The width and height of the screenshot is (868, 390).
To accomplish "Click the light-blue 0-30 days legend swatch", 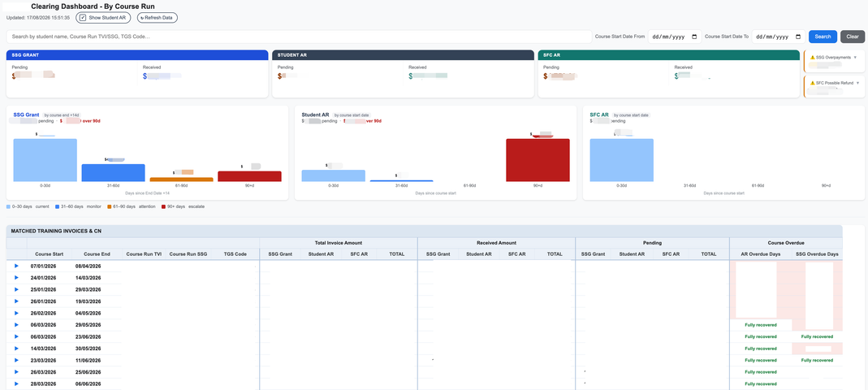I will click(9, 206).
